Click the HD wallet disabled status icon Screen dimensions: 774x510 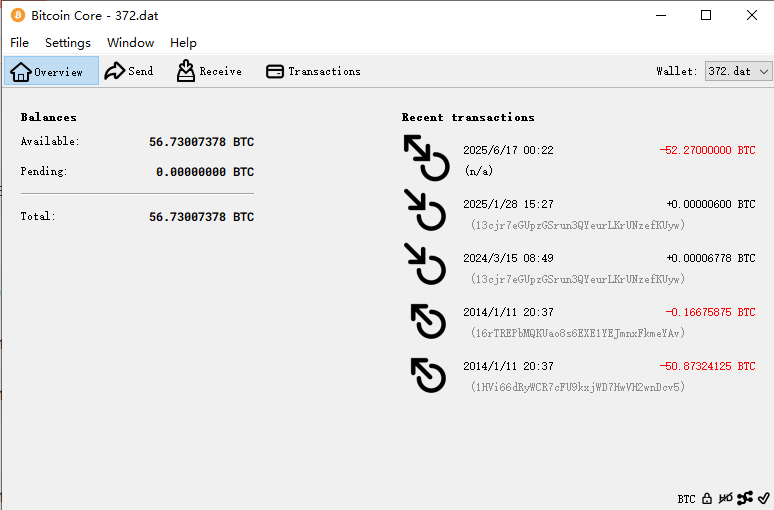[726, 498]
